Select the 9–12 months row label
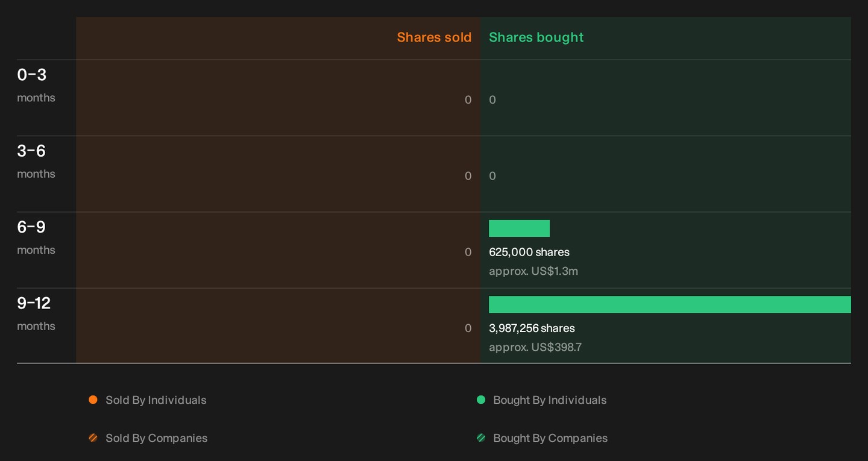The width and height of the screenshot is (868, 461). (x=36, y=313)
